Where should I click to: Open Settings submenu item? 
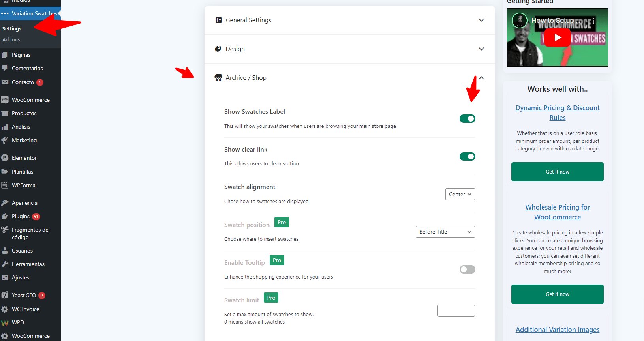tap(12, 29)
